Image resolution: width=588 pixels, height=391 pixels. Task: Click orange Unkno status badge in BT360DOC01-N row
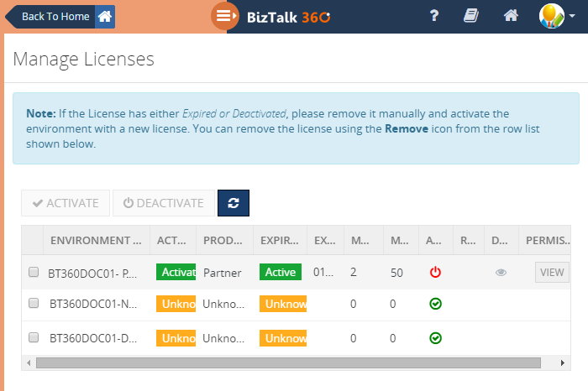pyautogui.click(x=176, y=304)
